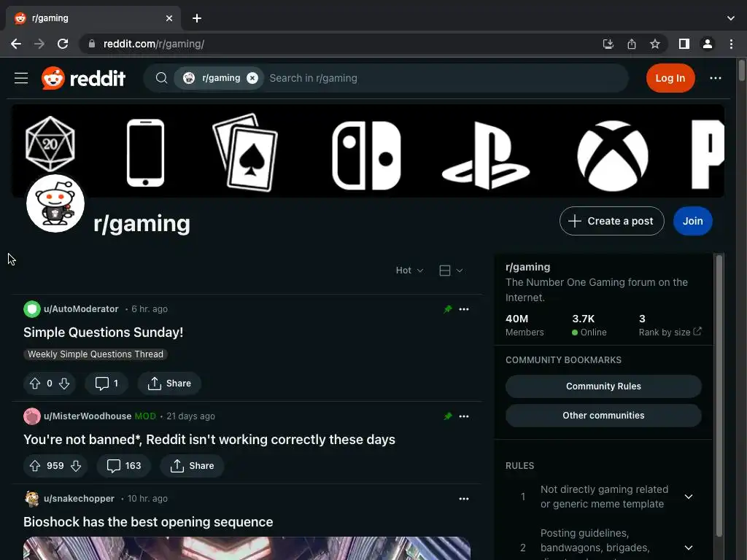
Task: Remove r/gaming filter from search
Action: 252,78
